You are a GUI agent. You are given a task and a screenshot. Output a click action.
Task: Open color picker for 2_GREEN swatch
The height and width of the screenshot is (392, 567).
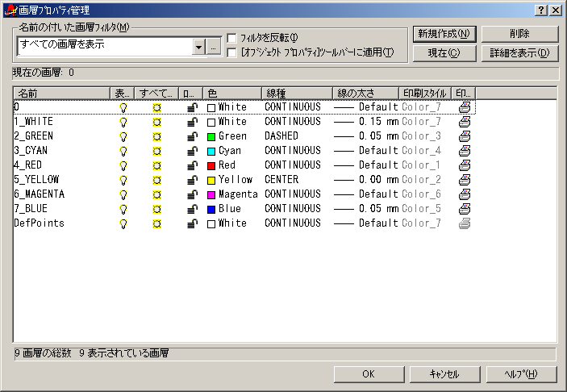click(x=211, y=136)
